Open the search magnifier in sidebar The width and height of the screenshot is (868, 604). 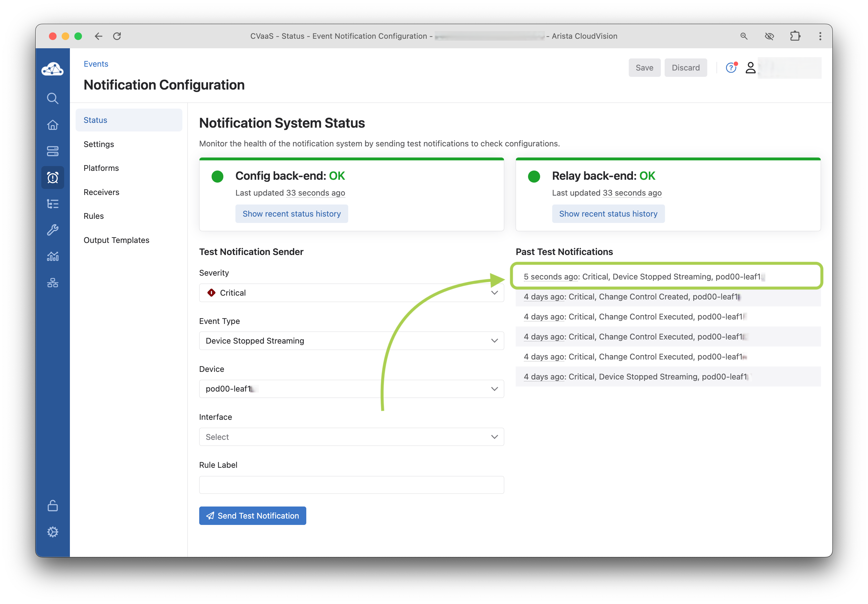52,99
